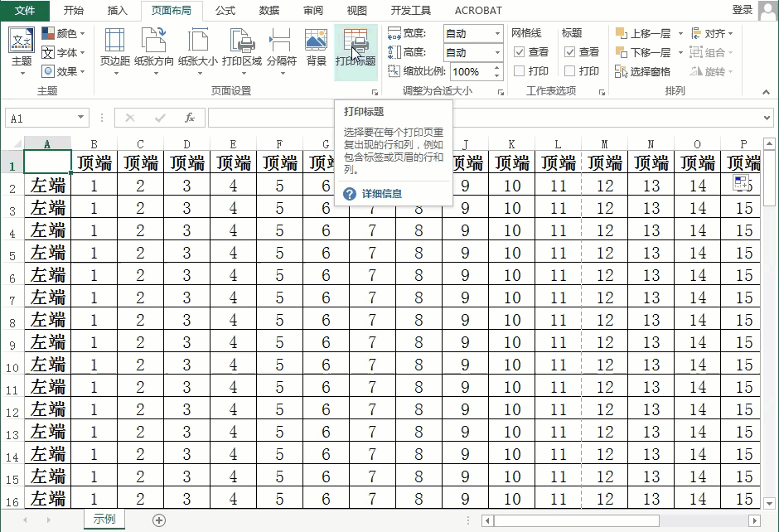Click the 详细信息 link in tooltip

[x=382, y=196]
